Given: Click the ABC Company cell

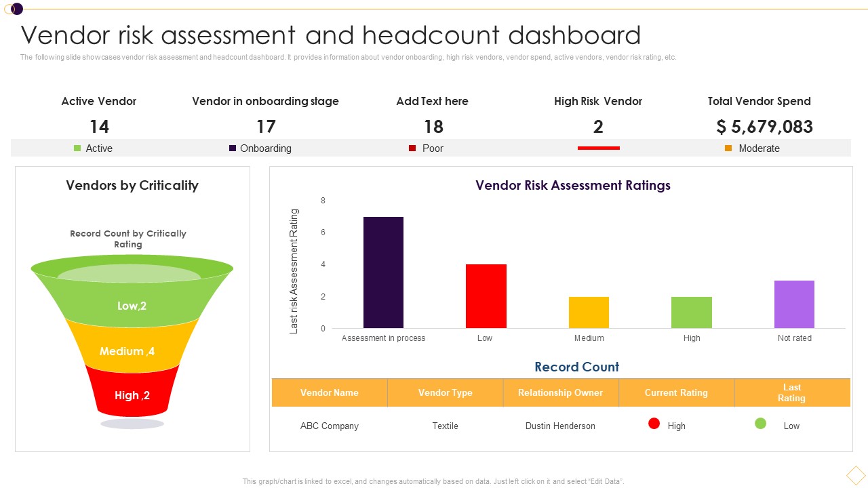Looking at the screenshot, I should pyautogui.click(x=330, y=426).
